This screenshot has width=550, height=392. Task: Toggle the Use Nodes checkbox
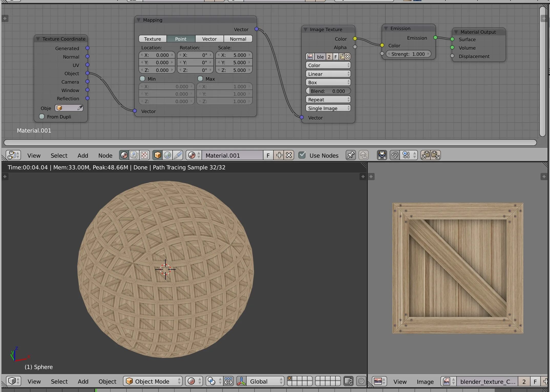click(x=302, y=155)
